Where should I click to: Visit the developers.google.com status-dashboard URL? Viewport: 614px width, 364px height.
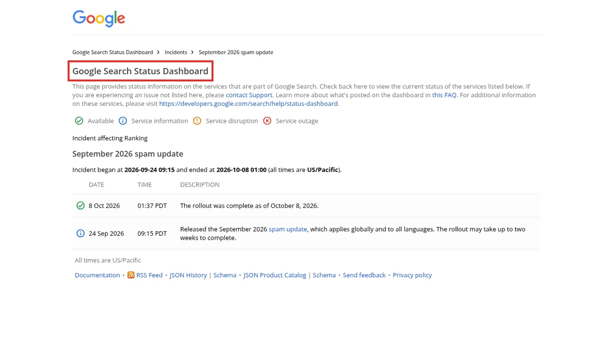[248, 103]
